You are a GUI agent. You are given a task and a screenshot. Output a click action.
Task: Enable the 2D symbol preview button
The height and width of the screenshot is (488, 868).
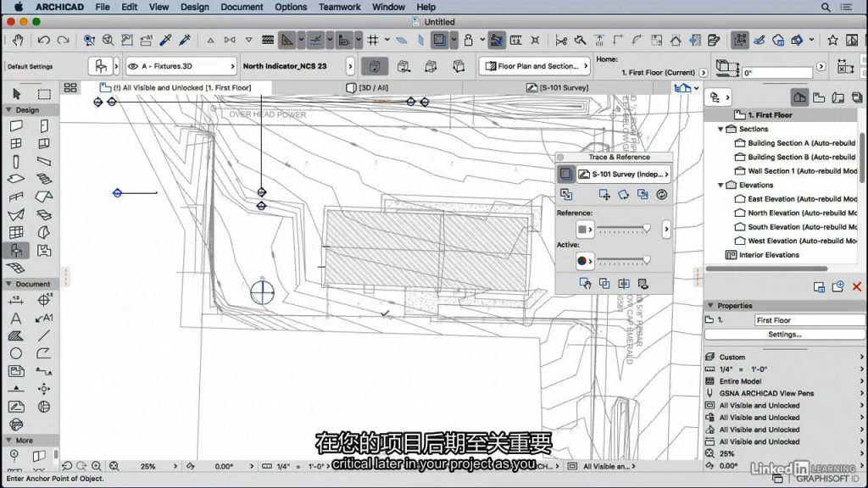[x=374, y=66]
